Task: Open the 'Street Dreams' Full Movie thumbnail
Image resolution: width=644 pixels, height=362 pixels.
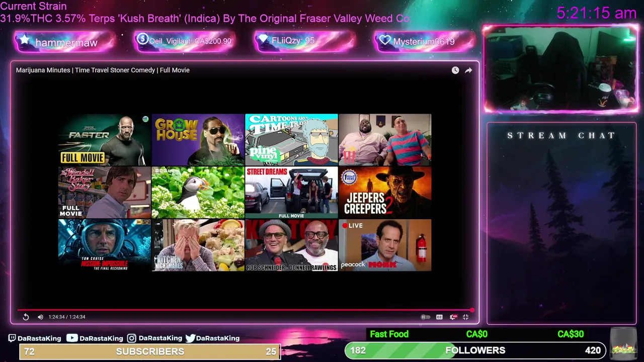Action: (x=291, y=192)
